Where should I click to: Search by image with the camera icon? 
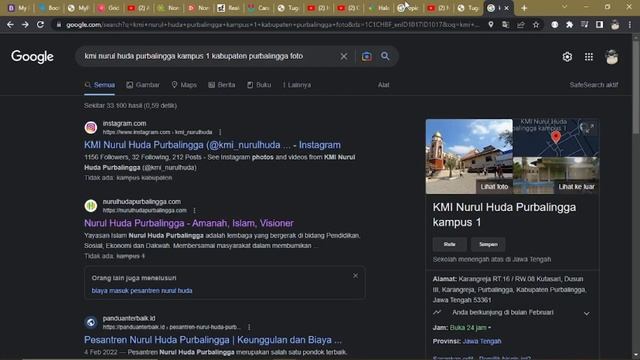pos(367,56)
